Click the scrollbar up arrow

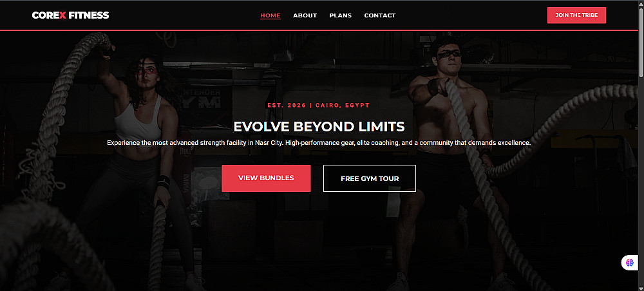[641, 3]
